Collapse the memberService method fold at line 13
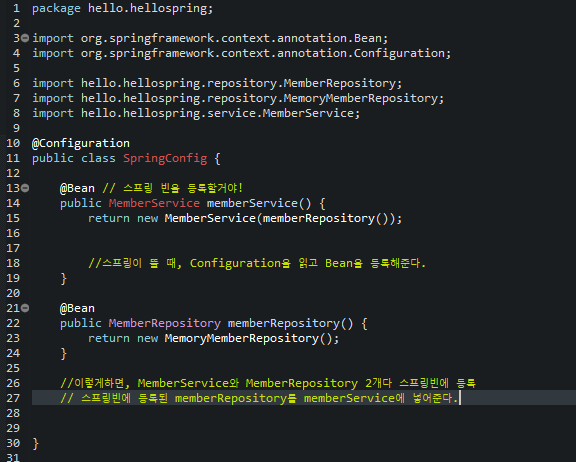This screenshot has height=462, width=576. point(25,188)
